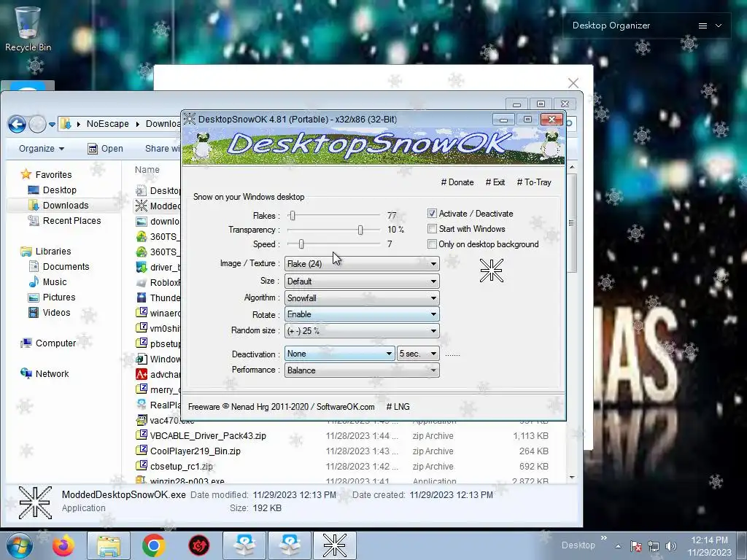The height and width of the screenshot is (560, 747).
Task: Select Network in the navigation pane
Action: pyautogui.click(x=44, y=374)
